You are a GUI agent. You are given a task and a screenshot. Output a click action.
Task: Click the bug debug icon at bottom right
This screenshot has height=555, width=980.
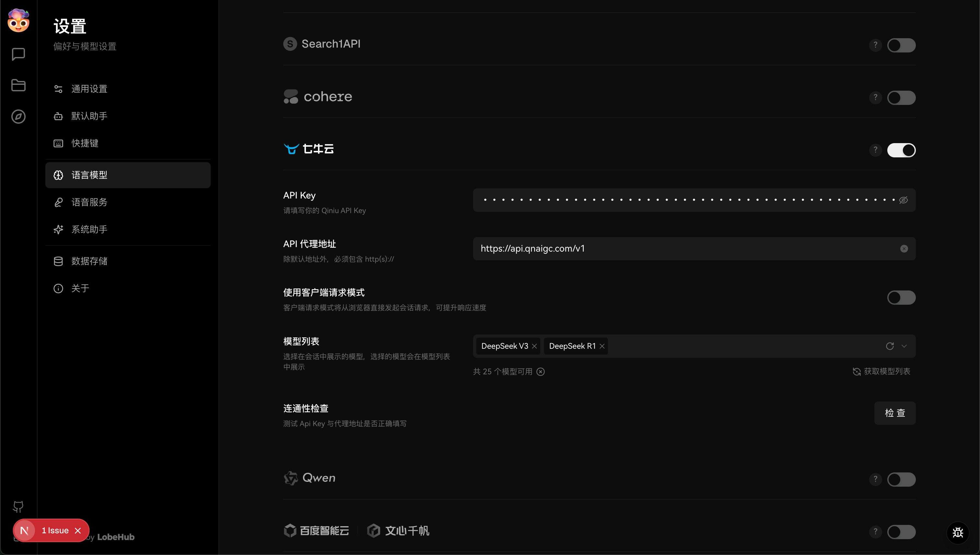coord(958,533)
